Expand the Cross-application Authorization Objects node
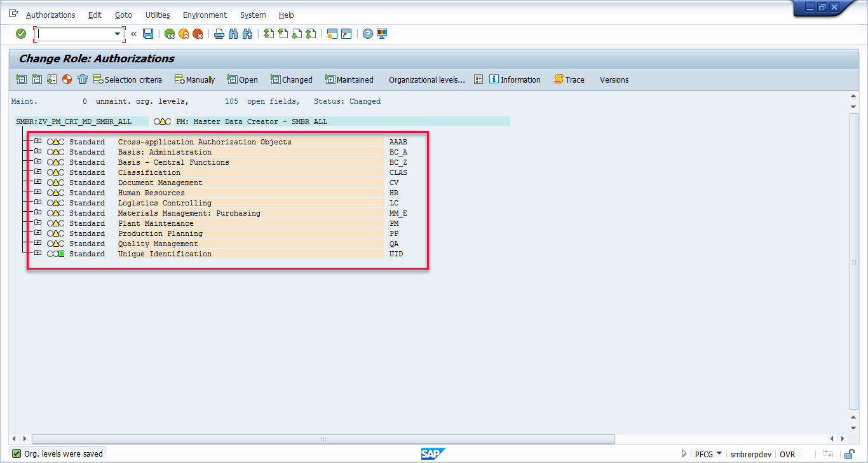Screen dimensions: 868x463 (37, 142)
